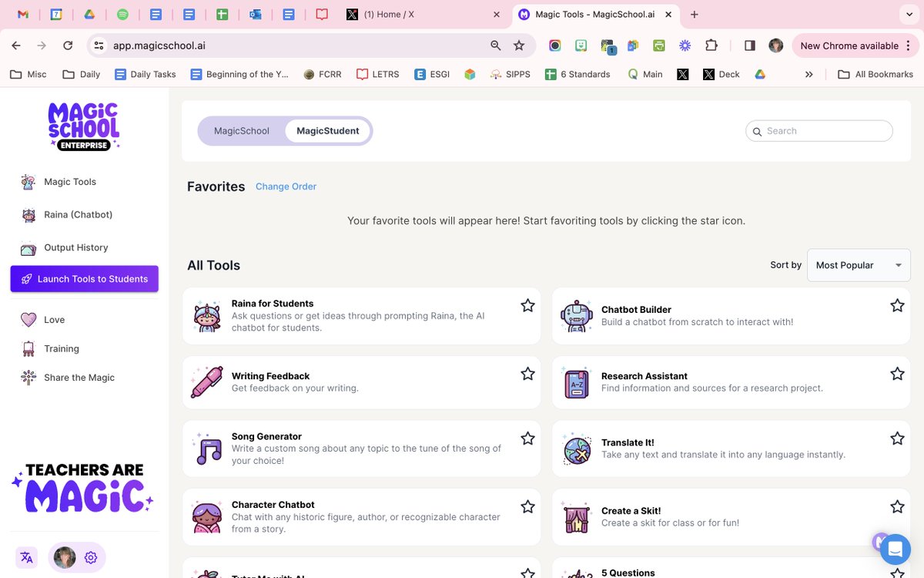Click the Song Generator music note icon
The height and width of the screenshot is (578, 924).
(207, 449)
